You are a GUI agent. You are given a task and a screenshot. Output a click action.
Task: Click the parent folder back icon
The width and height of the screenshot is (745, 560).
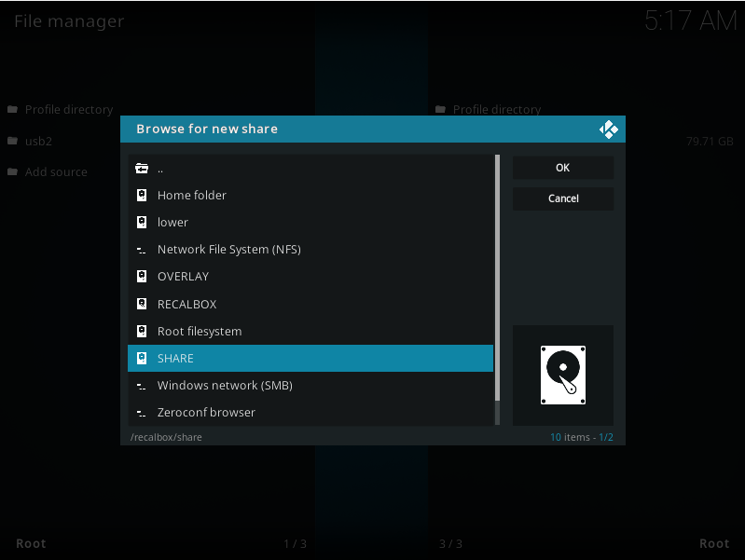click(142, 168)
